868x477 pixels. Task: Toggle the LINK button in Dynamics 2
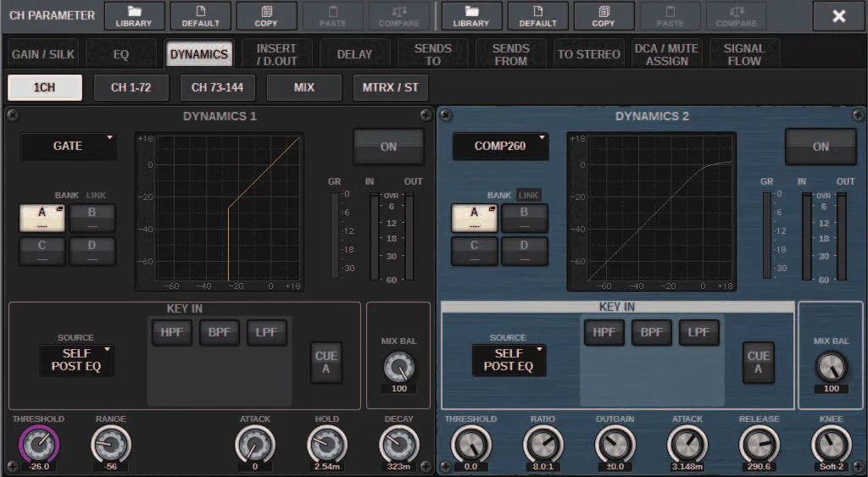click(x=529, y=195)
